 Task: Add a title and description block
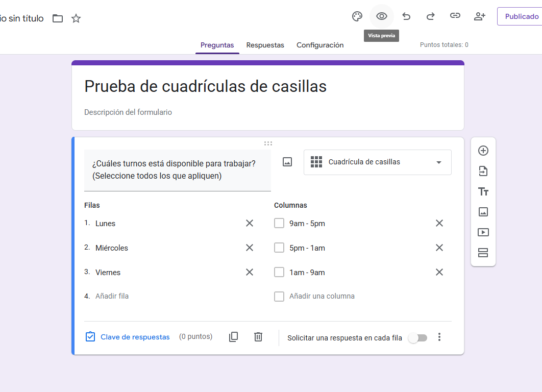[x=483, y=191]
